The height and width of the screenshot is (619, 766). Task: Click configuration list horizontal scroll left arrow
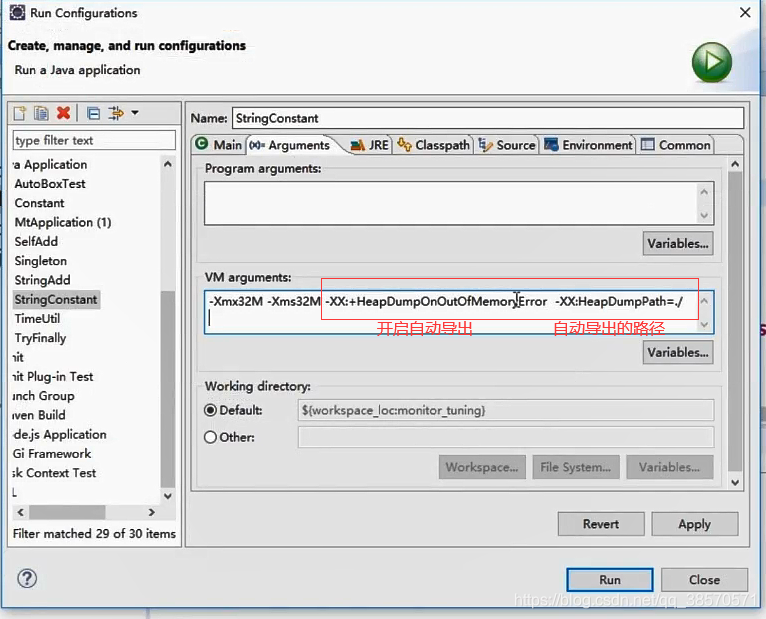pos(21,512)
